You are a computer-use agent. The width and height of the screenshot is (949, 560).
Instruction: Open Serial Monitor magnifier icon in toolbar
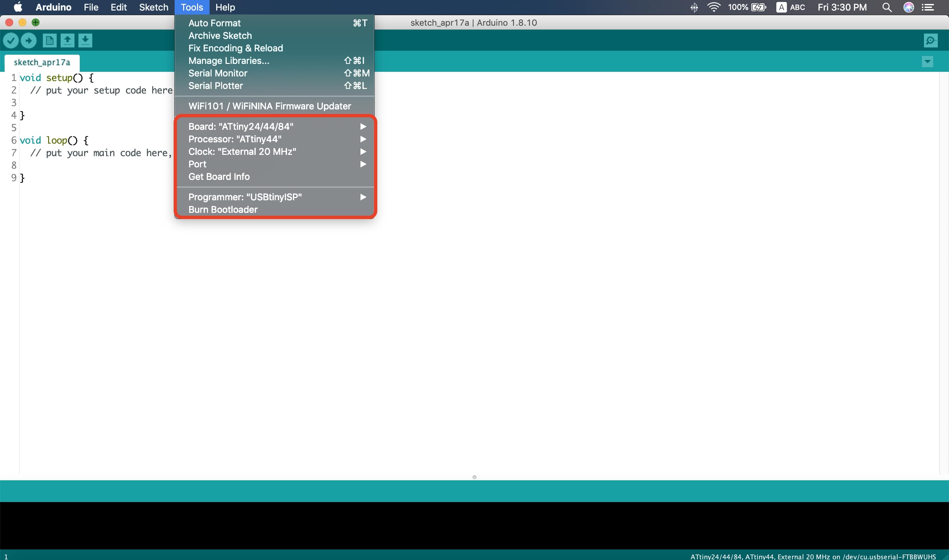click(x=931, y=41)
